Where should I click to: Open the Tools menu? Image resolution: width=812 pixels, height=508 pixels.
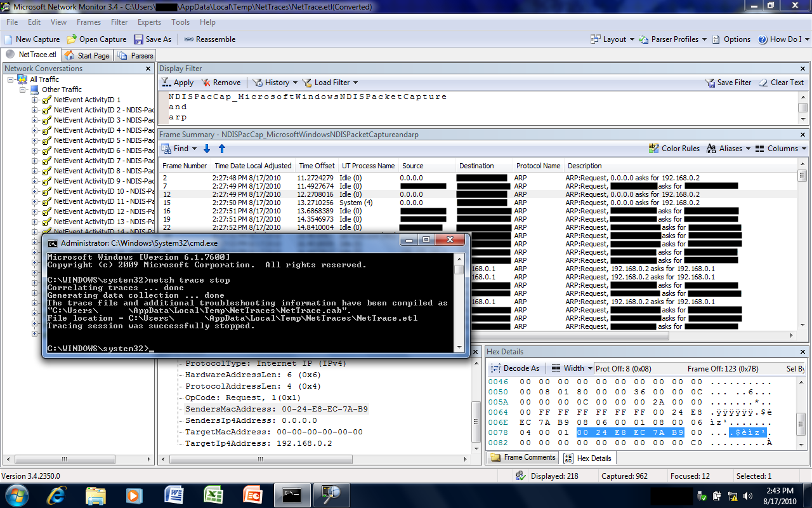pyautogui.click(x=180, y=22)
